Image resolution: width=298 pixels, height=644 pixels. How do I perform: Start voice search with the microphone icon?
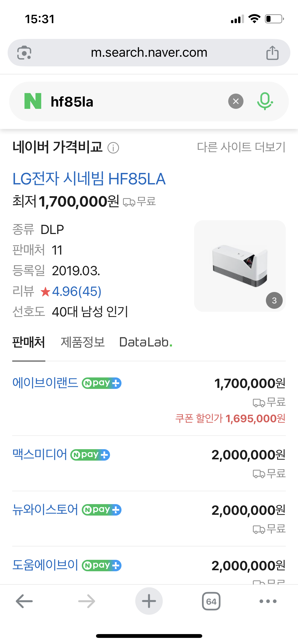tap(265, 101)
